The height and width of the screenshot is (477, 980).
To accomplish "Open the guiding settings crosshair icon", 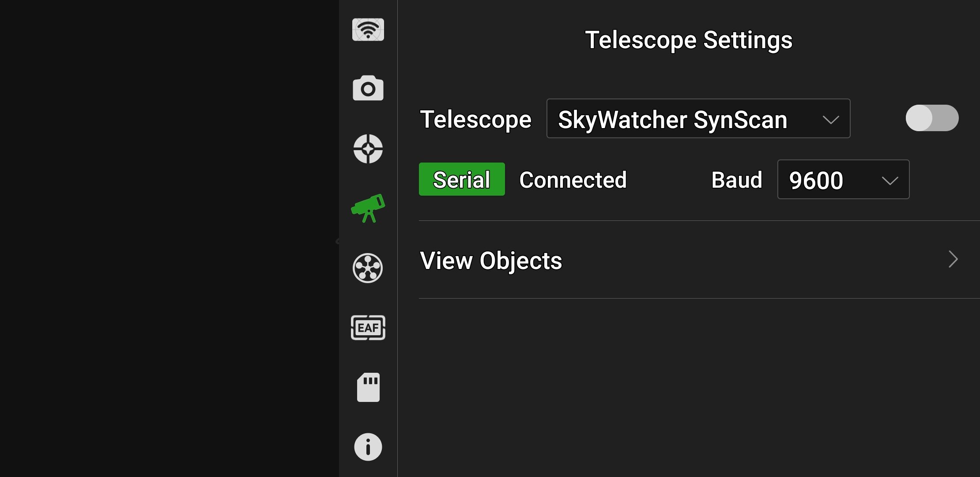I will pyautogui.click(x=368, y=149).
